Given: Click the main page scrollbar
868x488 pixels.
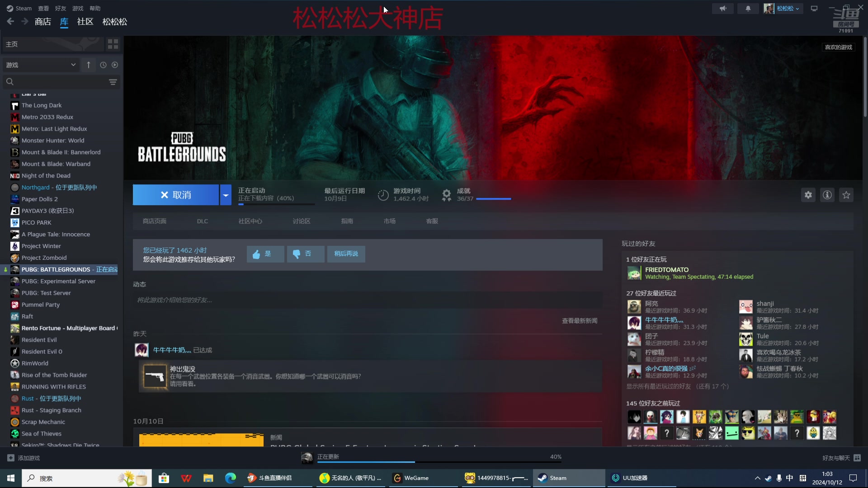Looking at the screenshot, I should 865,77.
